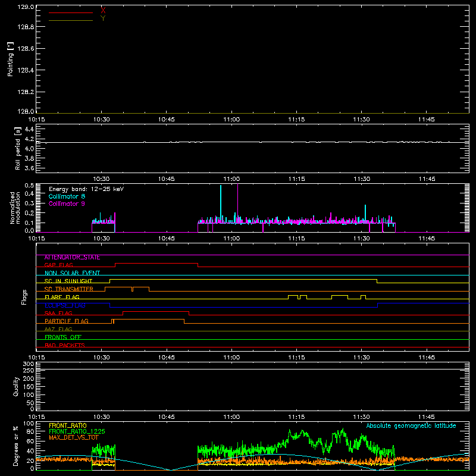Select the orange 'MAX_DET_VS_TOT' legend entry

tap(74, 437)
